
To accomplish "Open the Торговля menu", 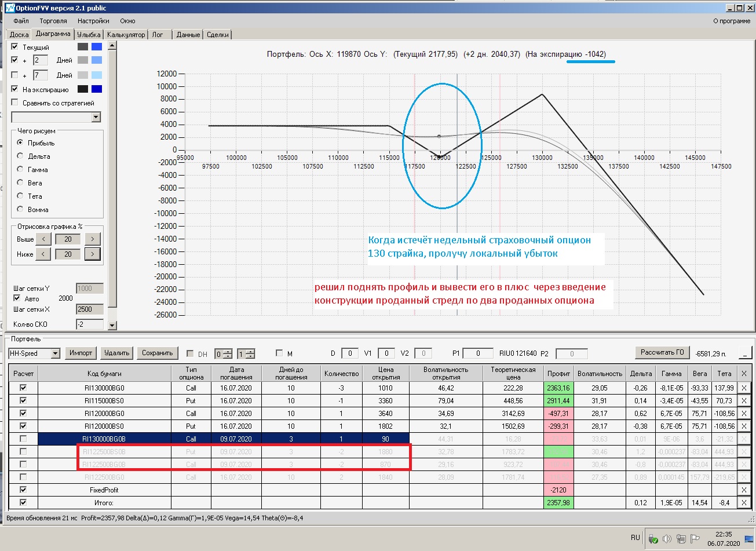I will (53, 21).
